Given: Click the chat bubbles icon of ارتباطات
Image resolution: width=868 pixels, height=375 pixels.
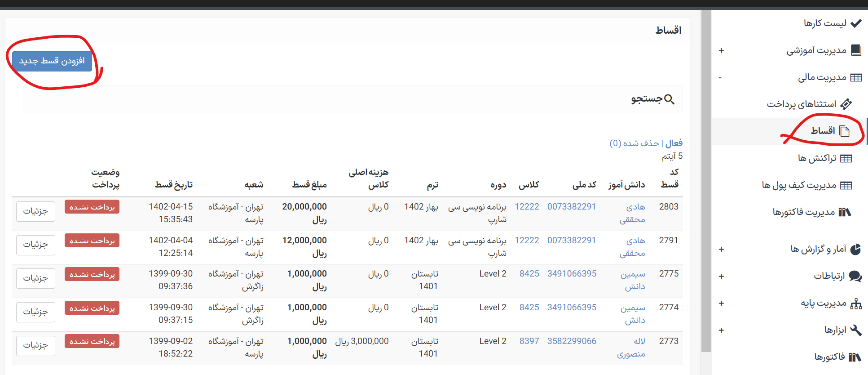Looking at the screenshot, I should (855, 276).
